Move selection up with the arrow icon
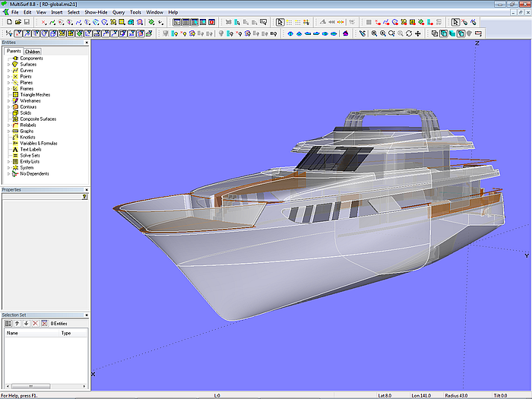Viewport: 532px width, 399px height. tap(17, 323)
